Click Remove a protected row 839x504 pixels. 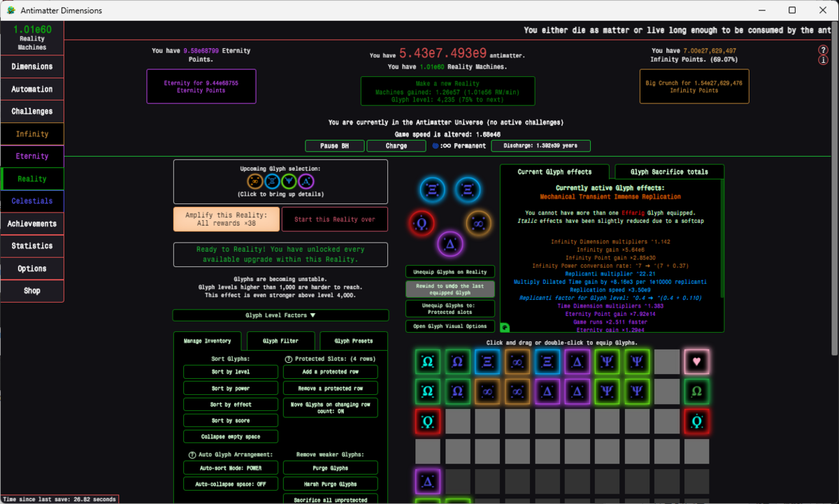(x=331, y=388)
